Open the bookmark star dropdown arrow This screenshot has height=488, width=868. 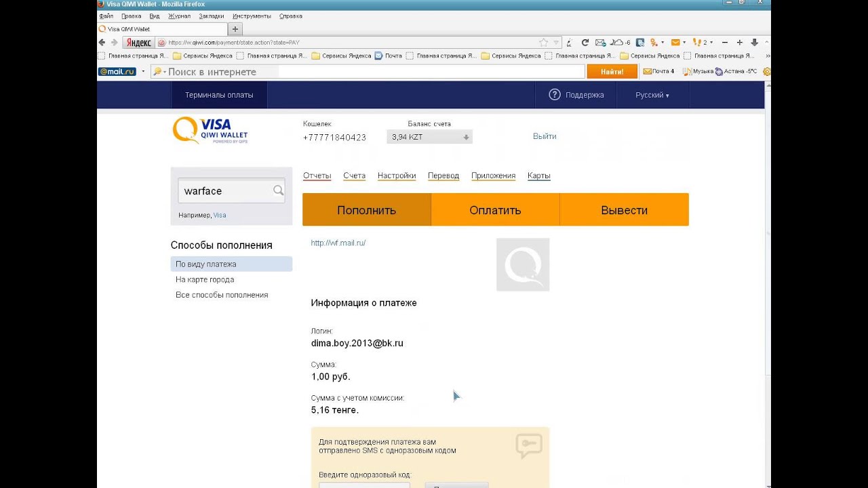(556, 42)
